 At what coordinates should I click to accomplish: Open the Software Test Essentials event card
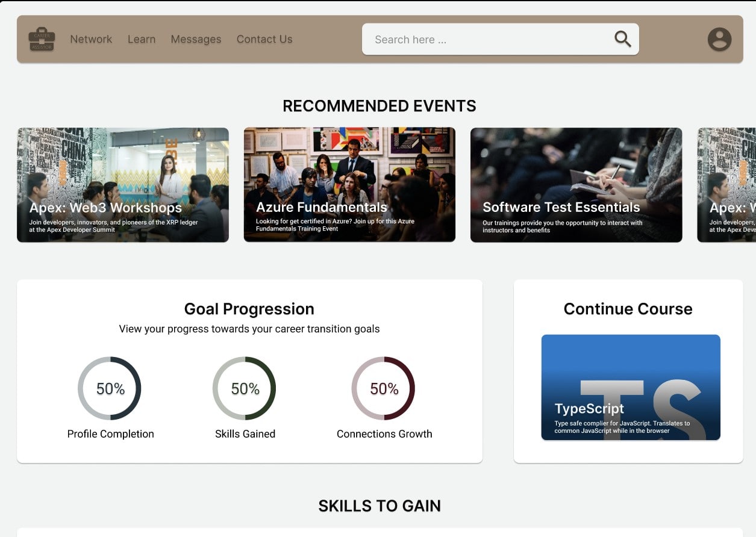click(x=576, y=185)
